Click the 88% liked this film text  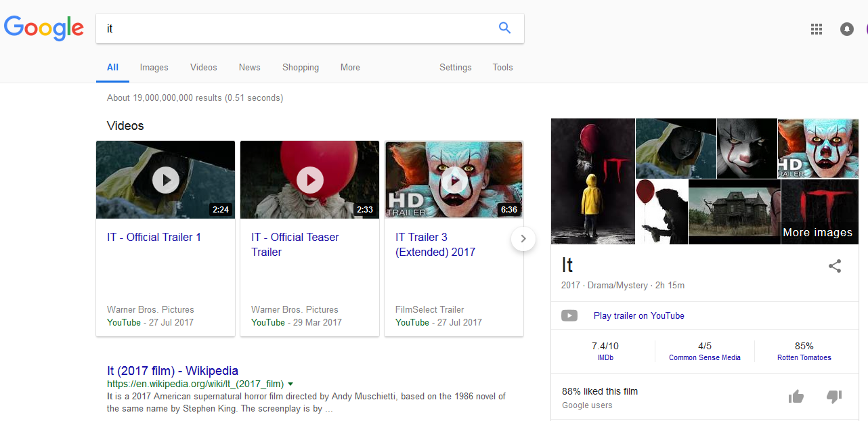tap(600, 391)
